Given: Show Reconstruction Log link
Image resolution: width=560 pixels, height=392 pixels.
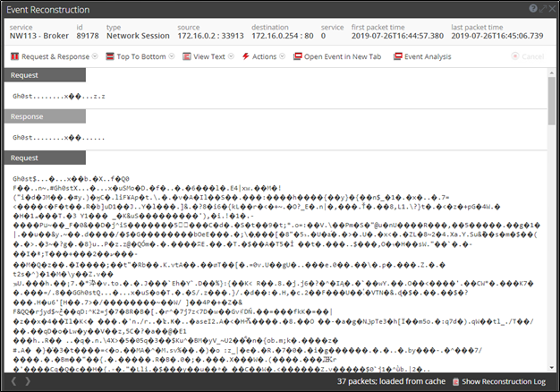Looking at the screenshot, I should pyautogui.click(x=504, y=381).
